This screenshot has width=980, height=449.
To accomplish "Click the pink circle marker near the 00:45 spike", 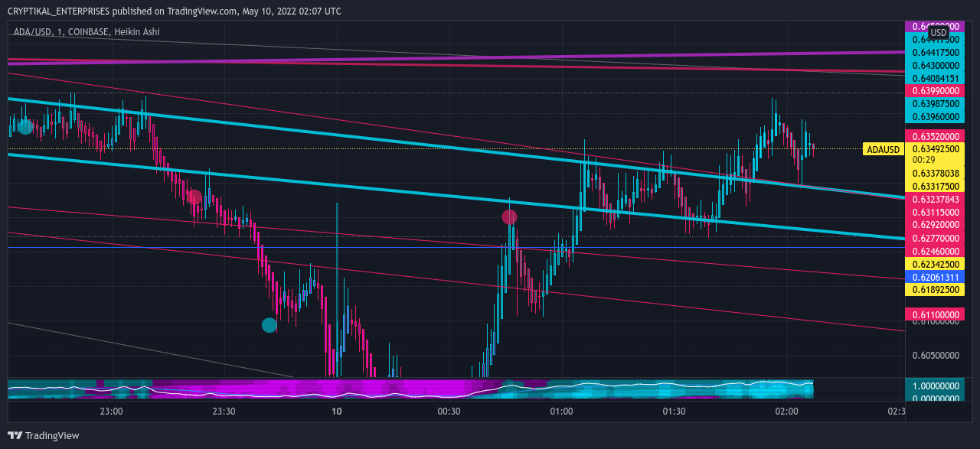I will pyautogui.click(x=509, y=217).
